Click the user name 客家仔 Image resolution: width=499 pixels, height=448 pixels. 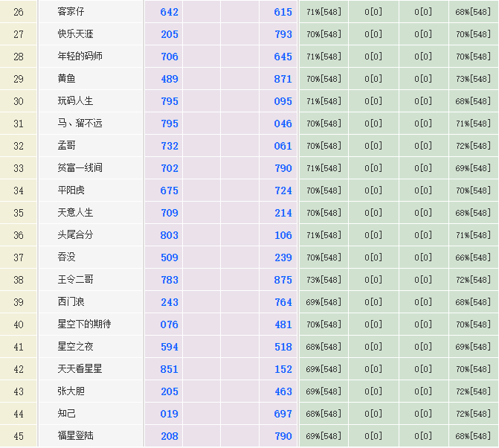coord(71,12)
